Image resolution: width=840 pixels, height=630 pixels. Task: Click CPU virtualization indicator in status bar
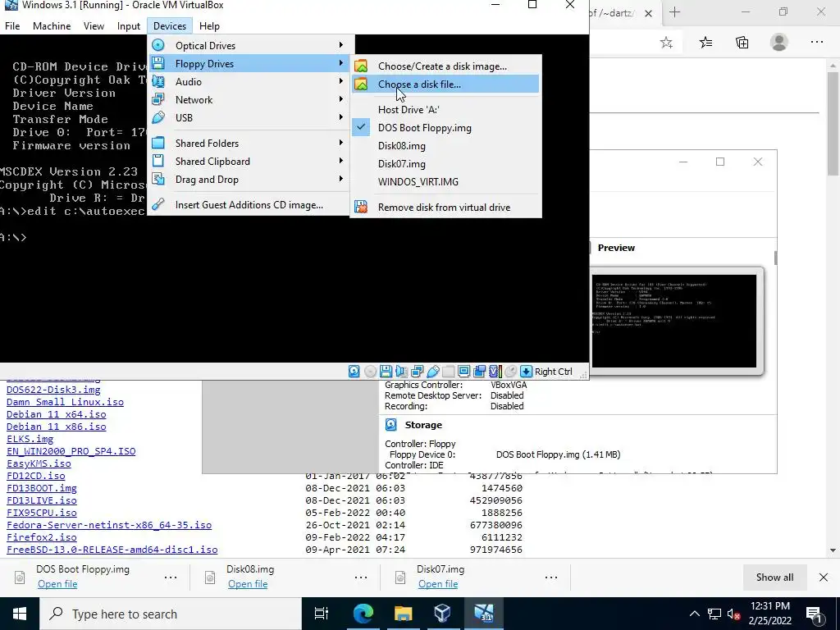pos(495,372)
